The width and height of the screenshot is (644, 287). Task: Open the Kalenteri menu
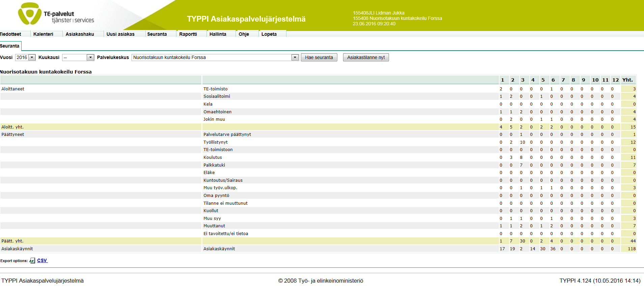43,34
